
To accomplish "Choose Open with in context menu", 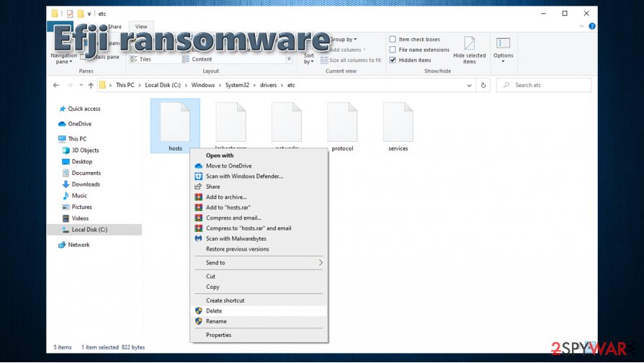I will coord(259,156).
